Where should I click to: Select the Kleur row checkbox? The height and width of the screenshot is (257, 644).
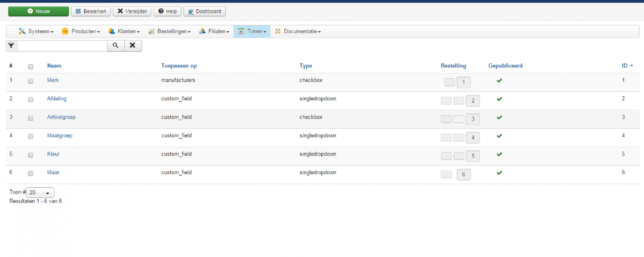tap(31, 155)
